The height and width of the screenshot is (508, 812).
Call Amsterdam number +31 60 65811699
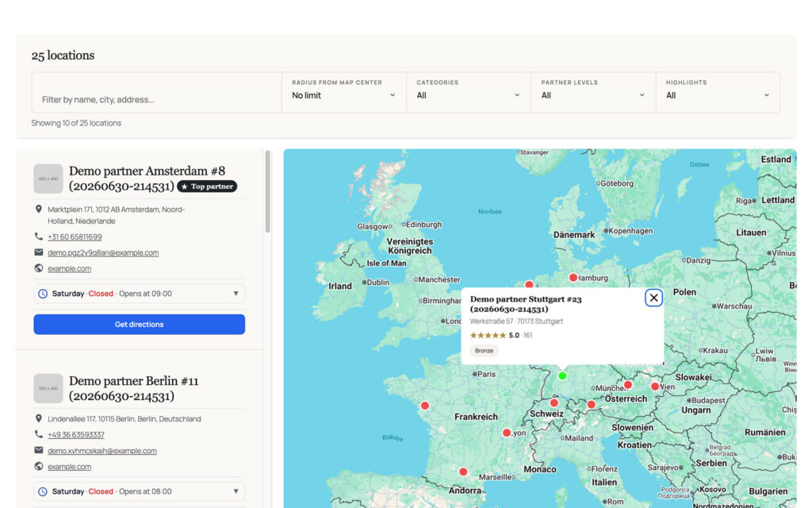[x=75, y=237]
